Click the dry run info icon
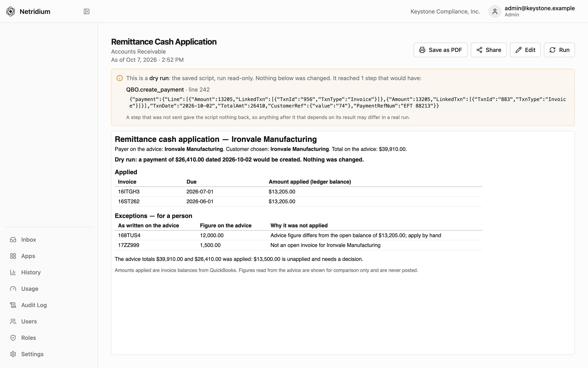The image size is (588, 368). click(120, 78)
